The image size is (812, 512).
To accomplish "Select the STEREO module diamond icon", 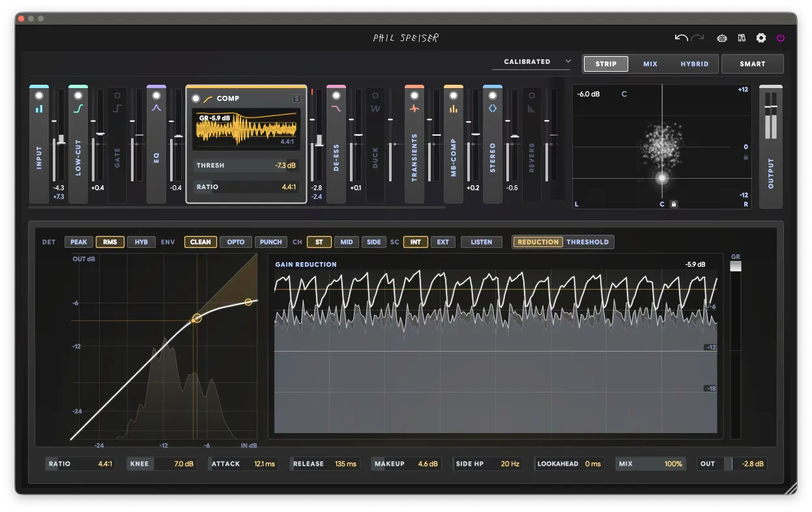I will click(x=493, y=108).
